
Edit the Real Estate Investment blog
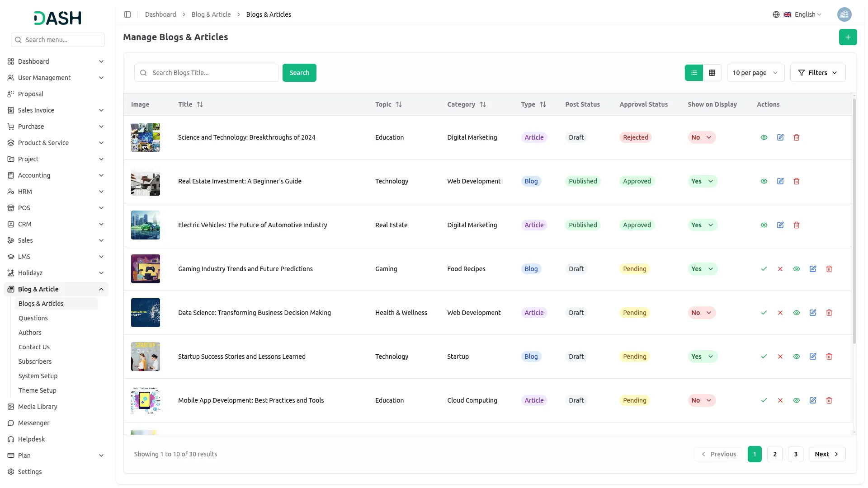click(x=780, y=181)
